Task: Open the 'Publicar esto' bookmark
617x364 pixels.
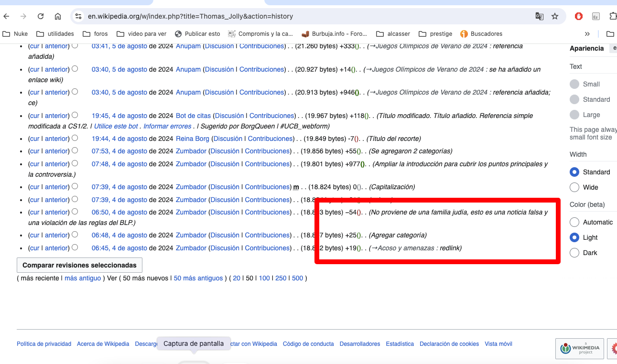Action: (197, 34)
